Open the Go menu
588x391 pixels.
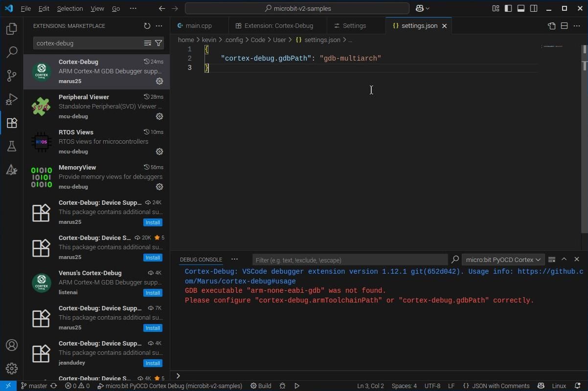pos(115,8)
